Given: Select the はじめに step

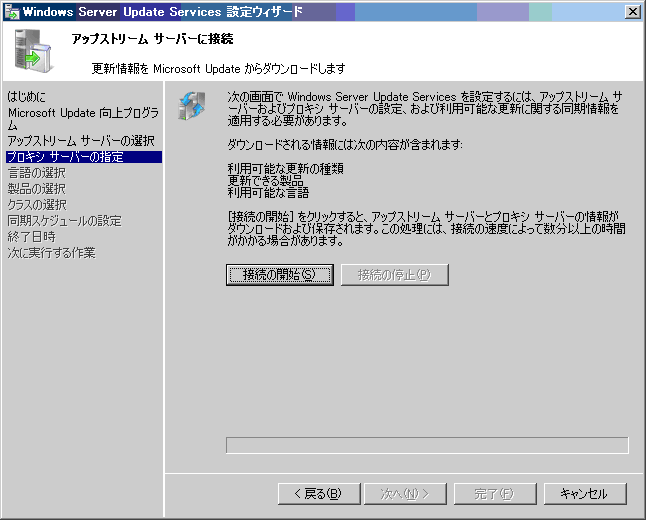Looking at the screenshot, I should click(26, 97).
